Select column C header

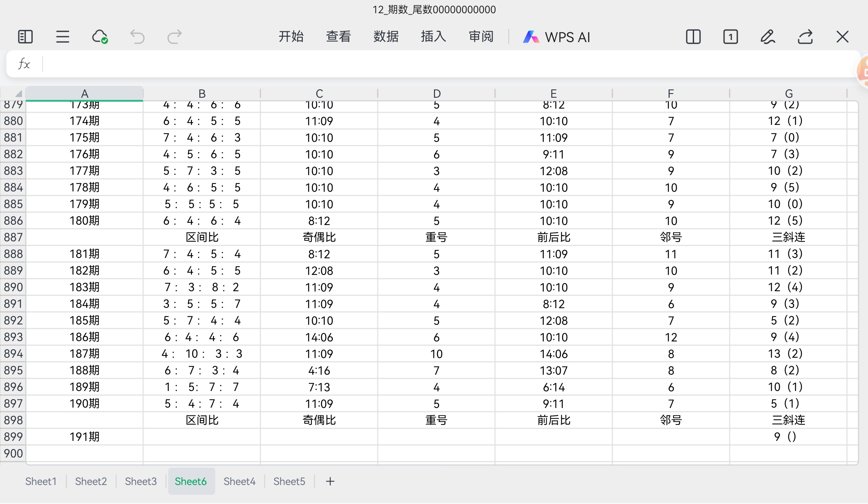coord(319,93)
